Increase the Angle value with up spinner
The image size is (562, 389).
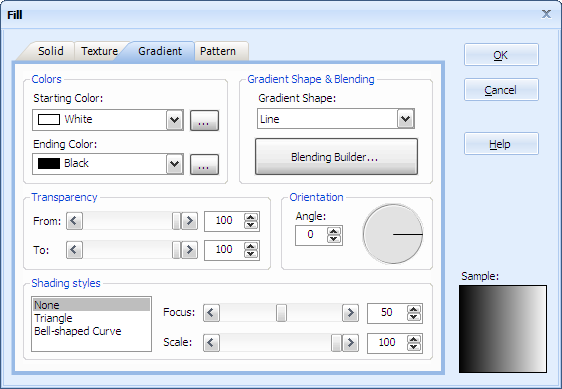[334, 231]
